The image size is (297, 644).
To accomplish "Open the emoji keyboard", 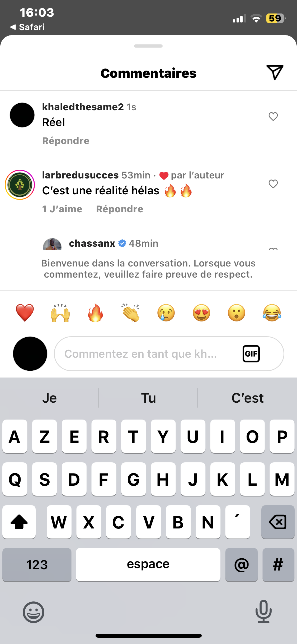I will (34, 612).
